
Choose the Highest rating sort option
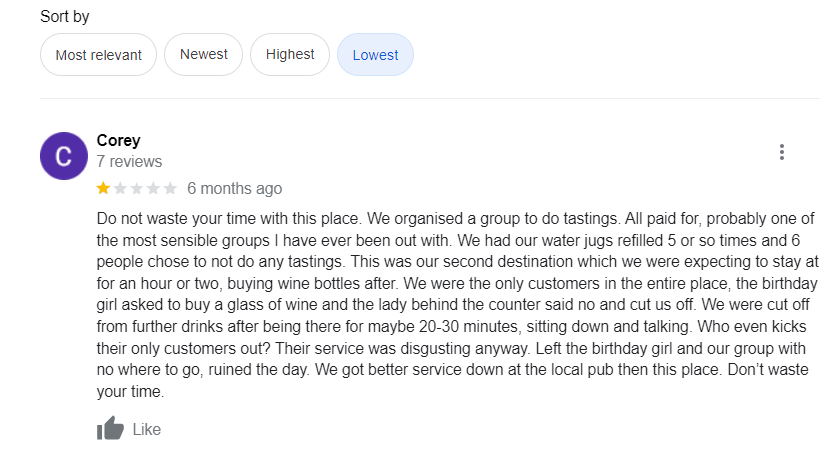click(x=290, y=55)
